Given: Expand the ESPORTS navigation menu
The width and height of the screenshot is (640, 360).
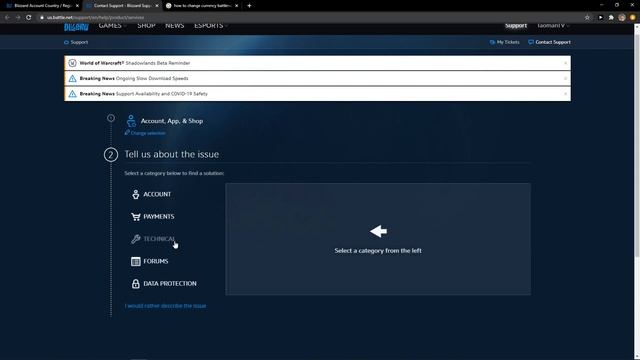Looking at the screenshot, I should pos(211,26).
